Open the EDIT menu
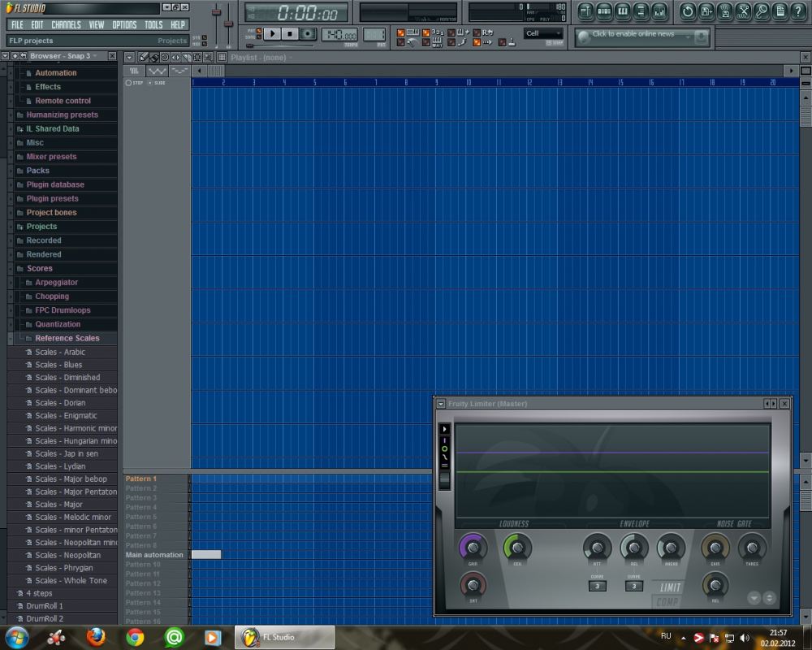The image size is (812, 650). (x=37, y=25)
